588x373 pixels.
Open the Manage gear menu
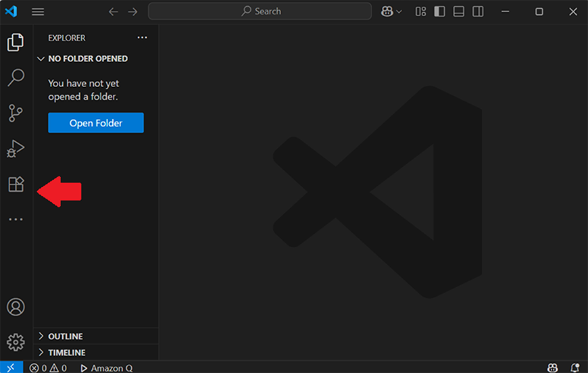(x=16, y=342)
